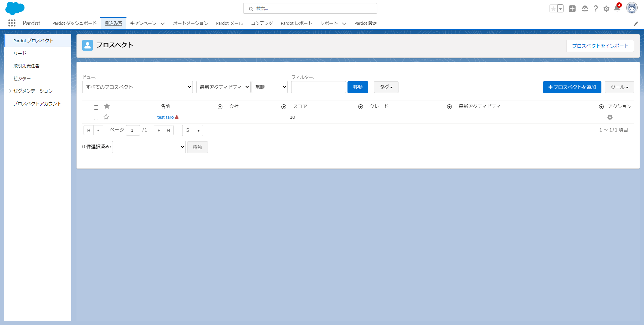The image size is (644, 325).
Task: Select the 見込み客 tab
Action: pyautogui.click(x=113, y=23)
